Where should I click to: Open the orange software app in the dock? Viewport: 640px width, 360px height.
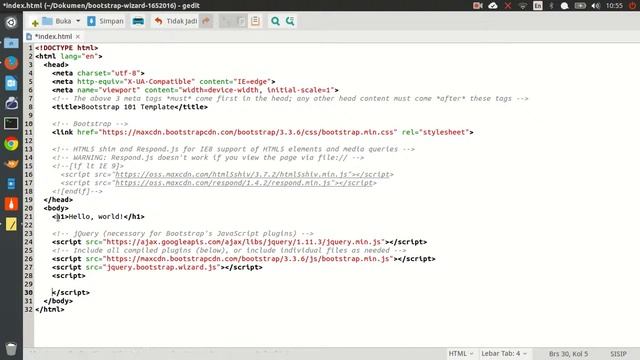point(11,204)
